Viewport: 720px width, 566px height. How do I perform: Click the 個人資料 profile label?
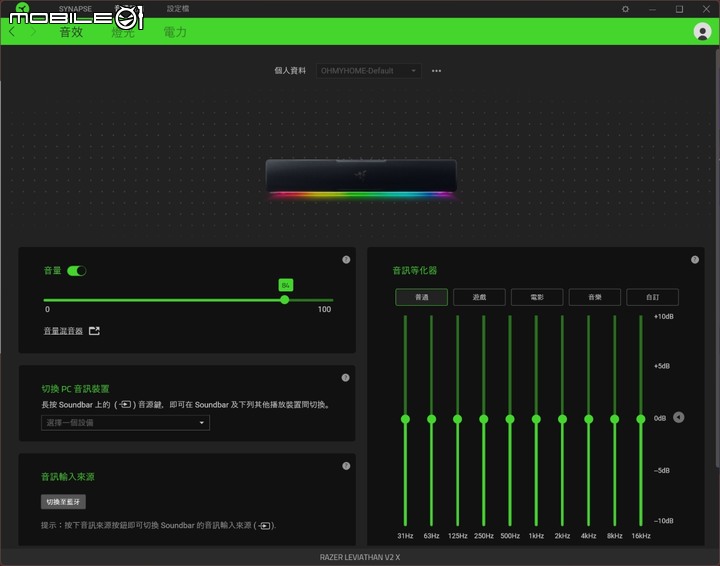[290, 71]
